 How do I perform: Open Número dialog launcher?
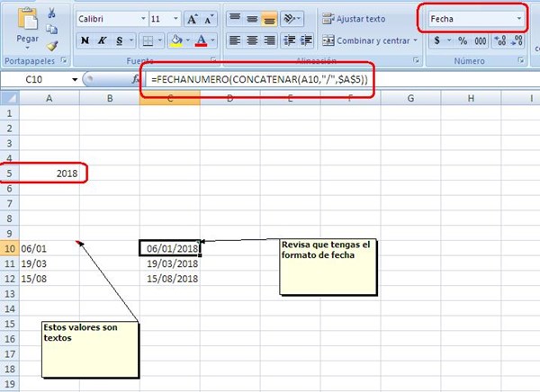pyautogui.click(x=520, y=60)
